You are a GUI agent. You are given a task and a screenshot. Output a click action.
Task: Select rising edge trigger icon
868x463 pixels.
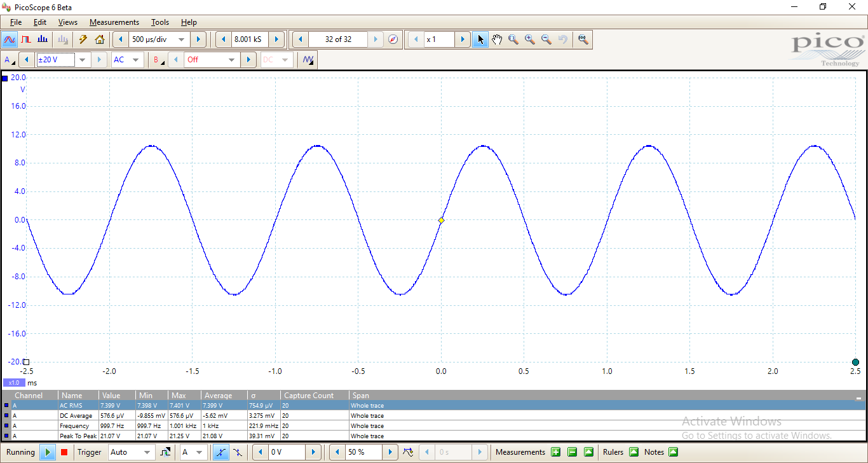pos(220,452)
